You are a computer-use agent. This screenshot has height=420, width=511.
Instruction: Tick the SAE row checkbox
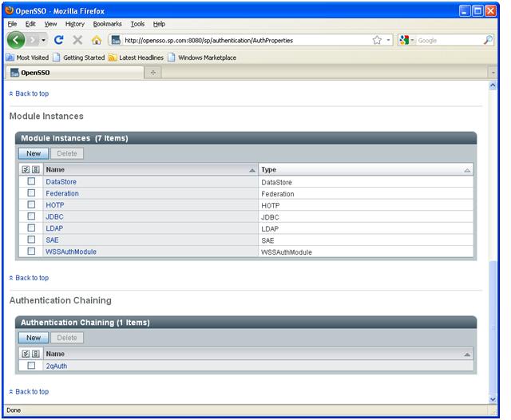coord(31,240)
